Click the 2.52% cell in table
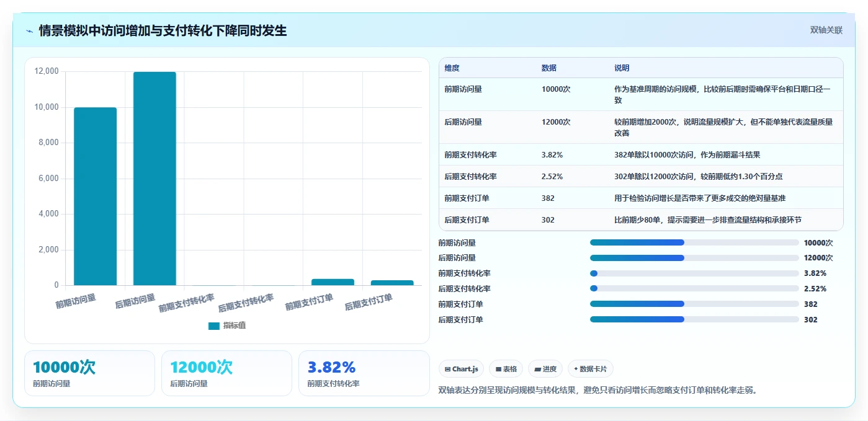The height and width of the screenshot is (421, 868). tap(552, 177)
